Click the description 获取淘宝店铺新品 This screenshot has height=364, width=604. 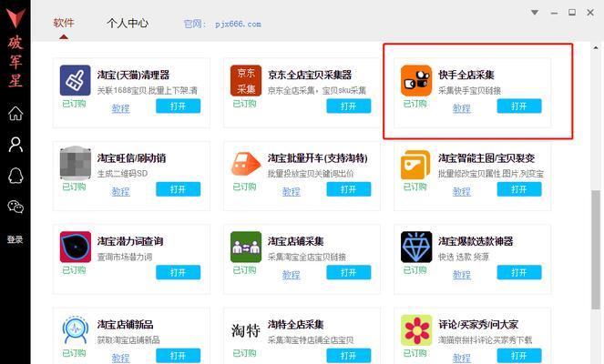point(128,340)
